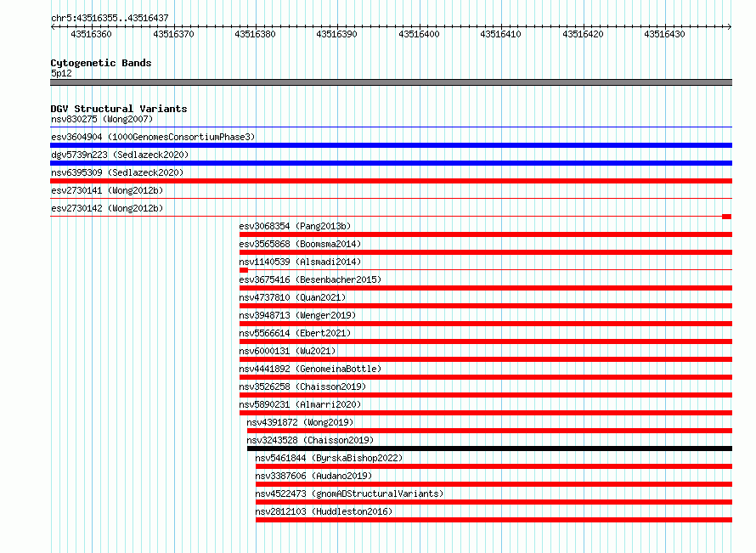Click the red bar under nsv4522473
The image size is (756, 553).
[x=494, y=502]
